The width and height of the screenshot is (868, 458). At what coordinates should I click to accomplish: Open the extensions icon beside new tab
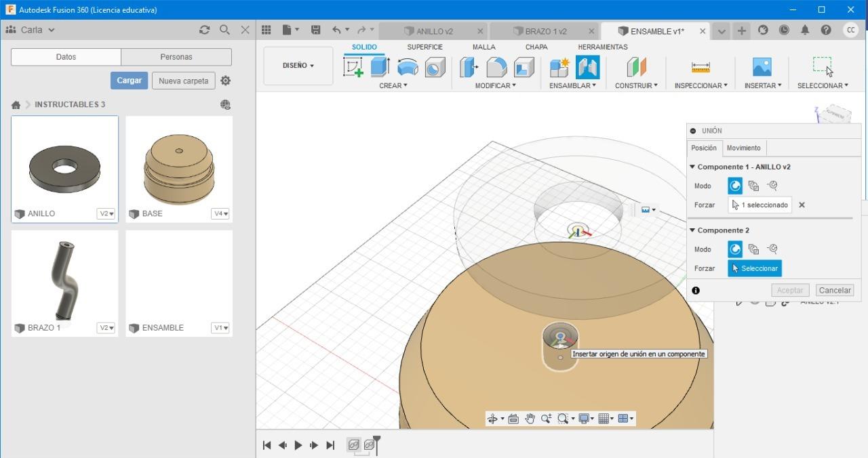(763, 30)
